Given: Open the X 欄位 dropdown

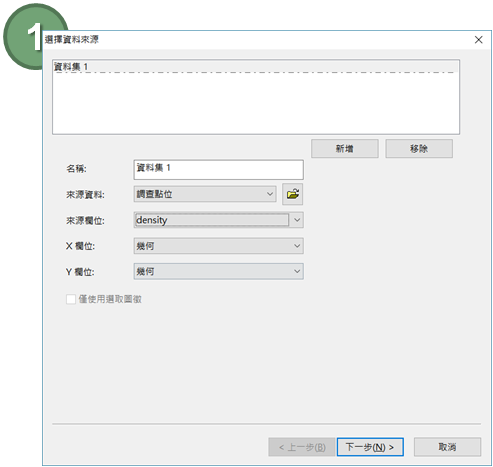Looking at the screenshot, I should coord(218,246).
